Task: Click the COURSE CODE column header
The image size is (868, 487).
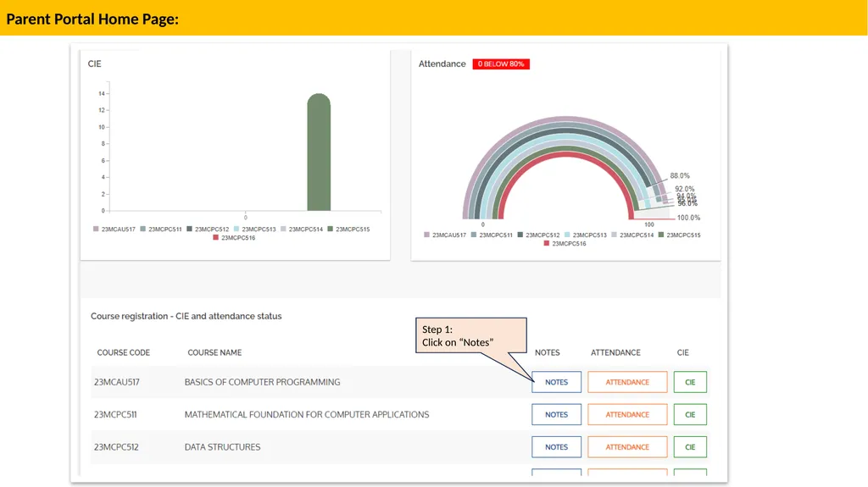Action: [124, 352]
